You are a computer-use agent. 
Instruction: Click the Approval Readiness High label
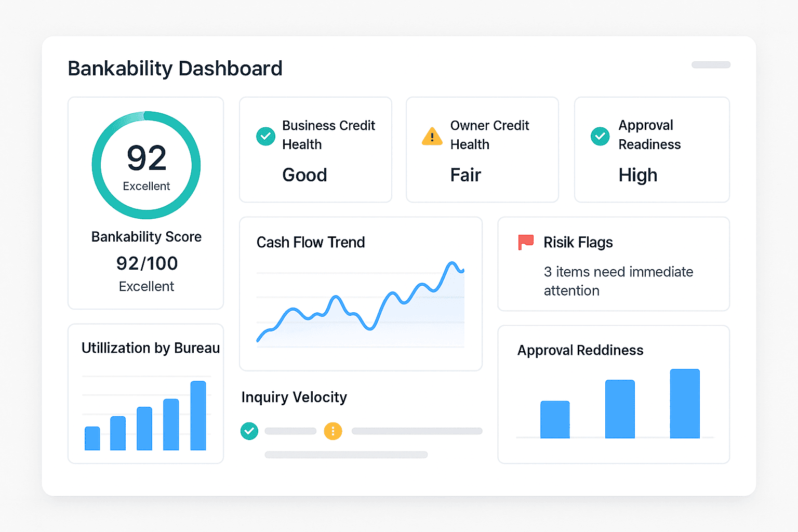pos(638,175)
